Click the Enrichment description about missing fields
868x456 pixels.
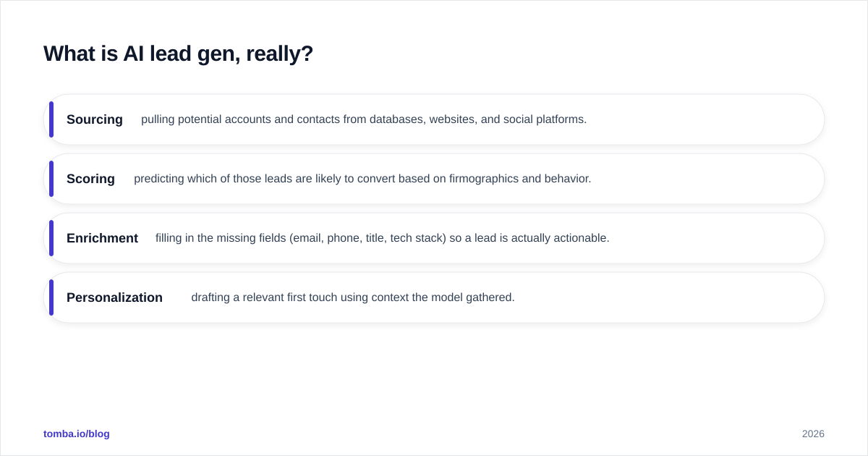383,238
